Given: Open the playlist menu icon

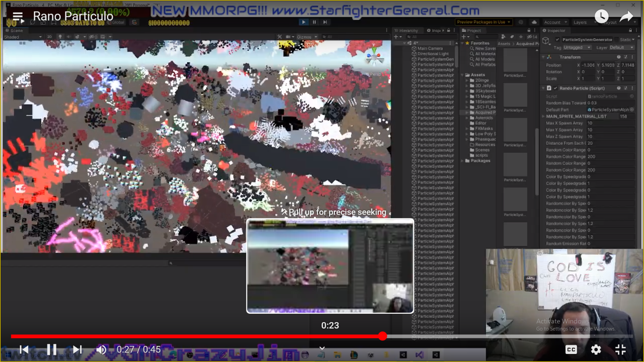Looking at the screenshot, I should [18, 17].
